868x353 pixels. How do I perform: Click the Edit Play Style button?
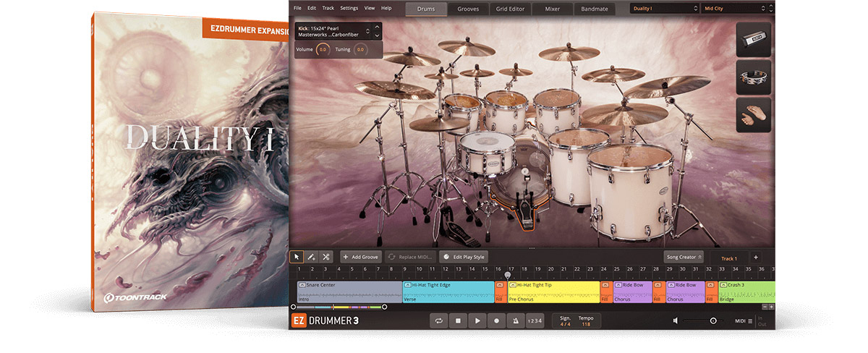[464, 257]
